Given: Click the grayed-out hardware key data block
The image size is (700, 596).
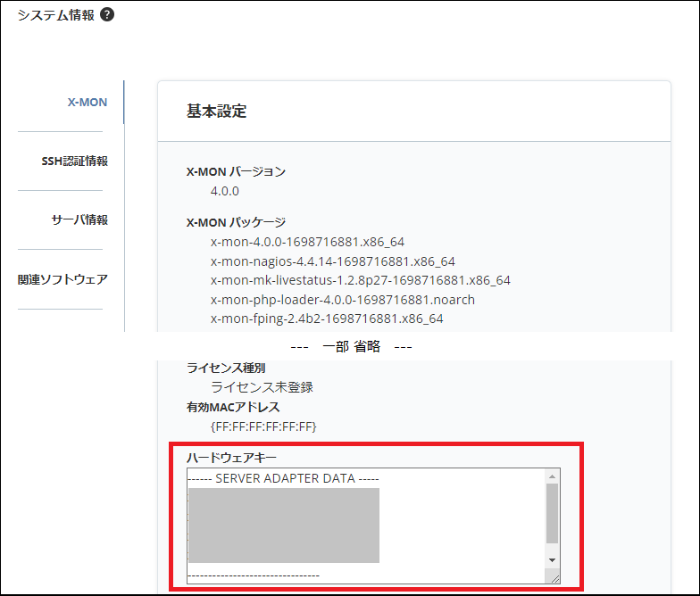Looking at the screenshot, I should [283, 525].
